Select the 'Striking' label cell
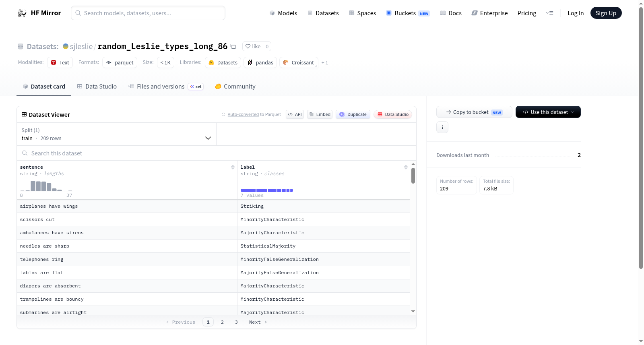 (324, 207)
